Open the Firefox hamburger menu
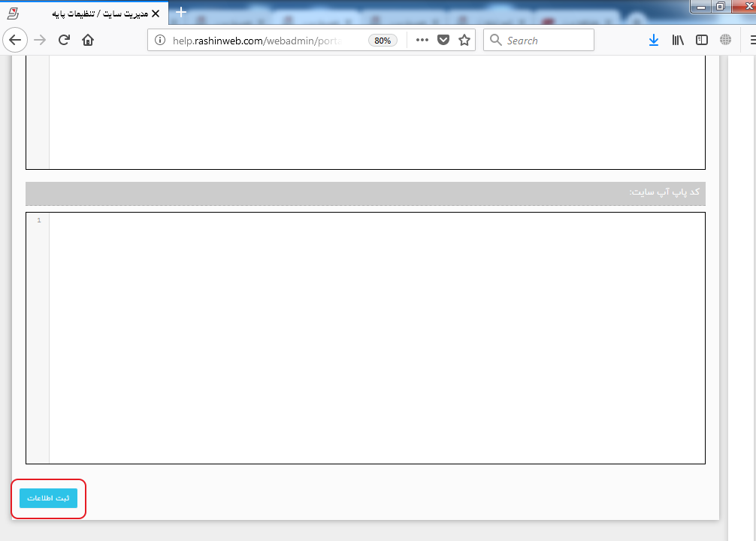This screenshot has width=756, height=541. point(752,40)
